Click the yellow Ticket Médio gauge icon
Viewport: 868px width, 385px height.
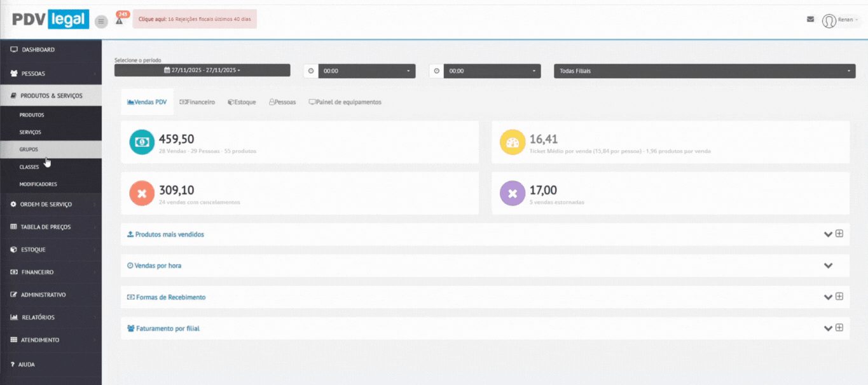(513, 142)
